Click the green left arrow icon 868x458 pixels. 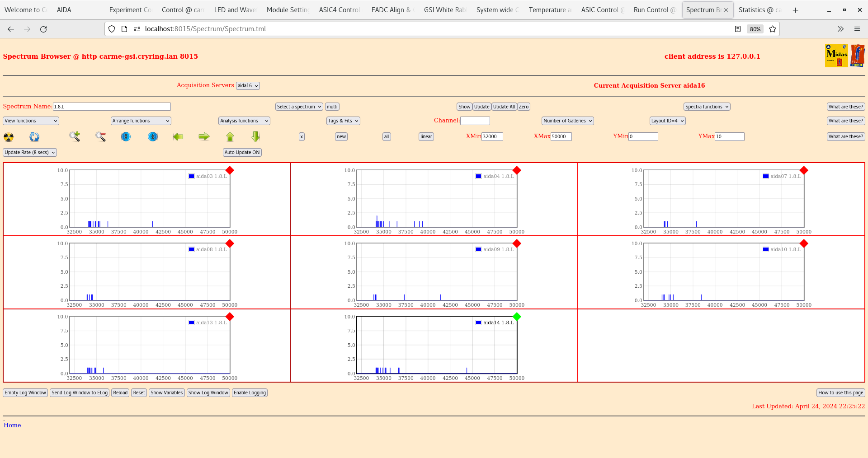coord(178,136)
